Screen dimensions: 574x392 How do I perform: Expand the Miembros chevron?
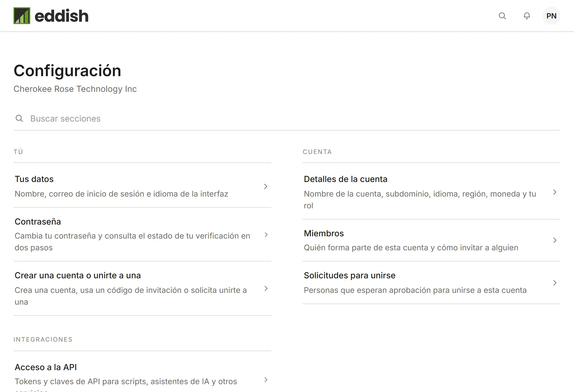click(x=555, y=240)
